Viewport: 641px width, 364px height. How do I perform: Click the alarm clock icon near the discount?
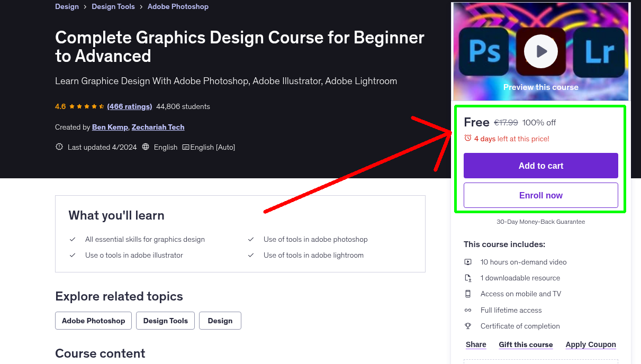click(x=467, y=138)
